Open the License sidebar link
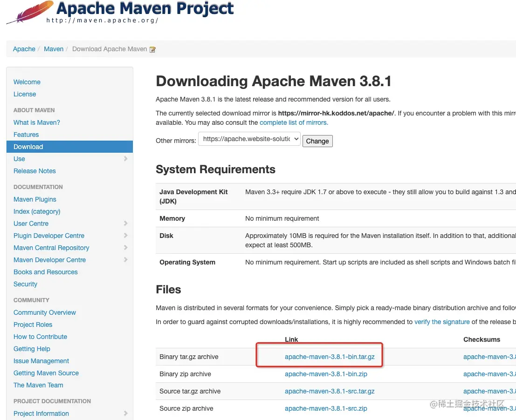The image size is (516, 420). 25,94
